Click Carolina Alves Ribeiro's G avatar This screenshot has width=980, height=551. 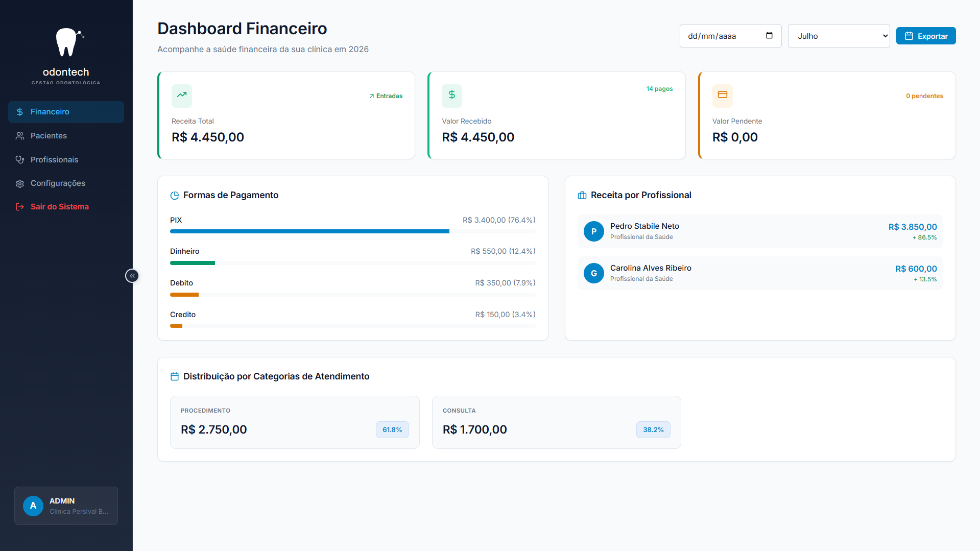click(x=594, y=273)
